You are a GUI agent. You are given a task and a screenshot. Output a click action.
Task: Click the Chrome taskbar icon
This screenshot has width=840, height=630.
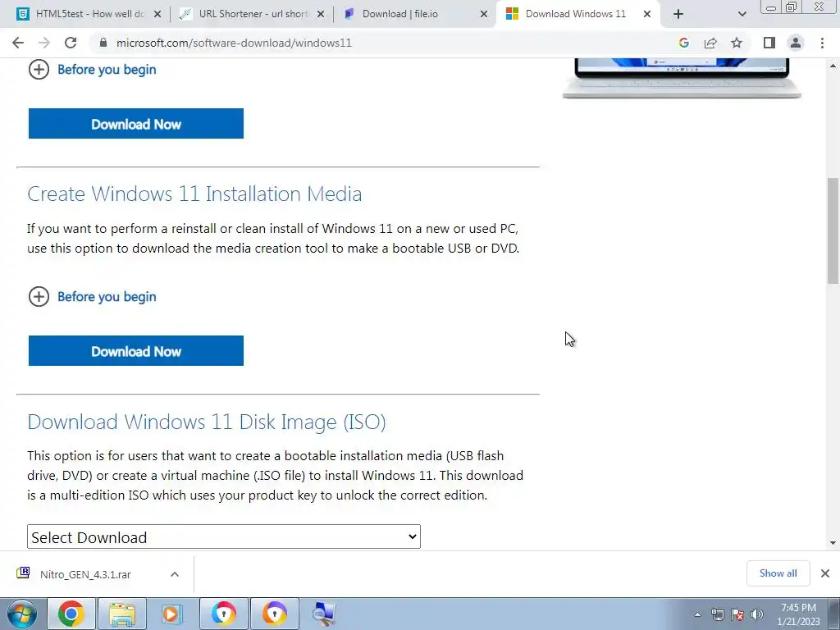pos(71,614)
